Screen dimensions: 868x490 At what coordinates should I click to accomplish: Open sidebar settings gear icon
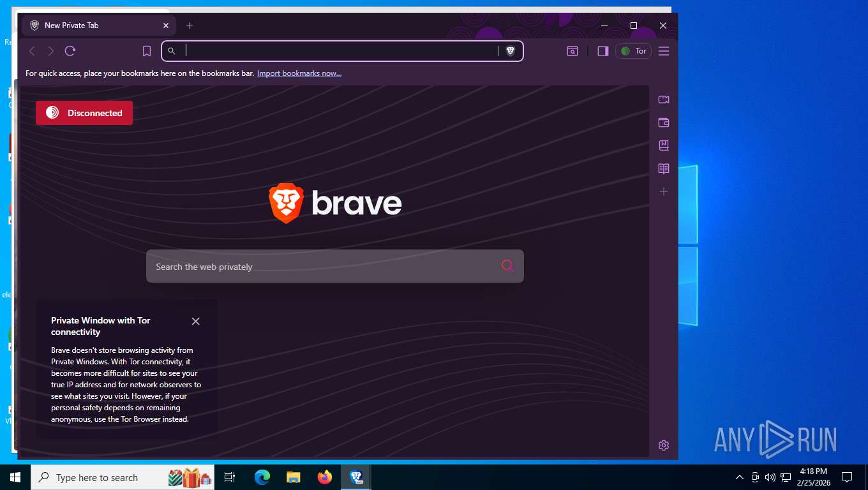pos(664,445)
